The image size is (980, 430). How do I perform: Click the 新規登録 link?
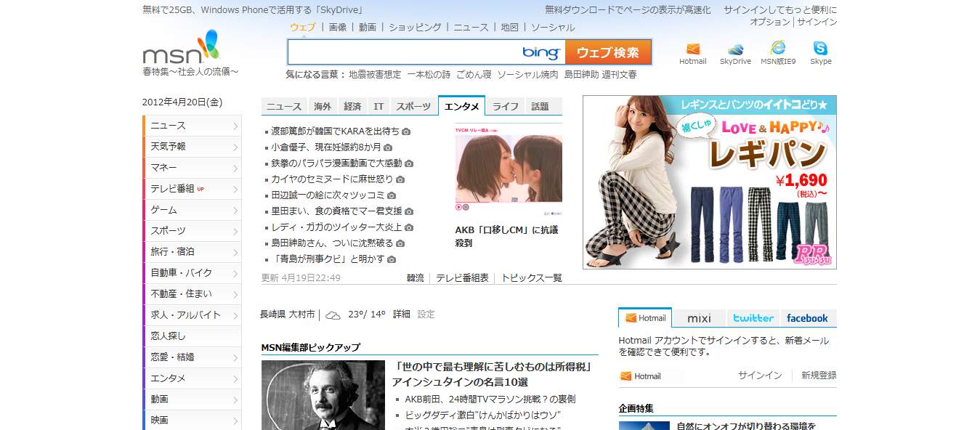point(819,376)
